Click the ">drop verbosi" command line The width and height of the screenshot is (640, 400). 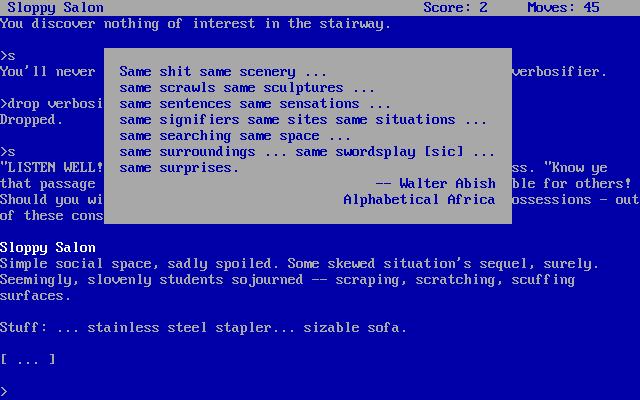pos(51,104)
